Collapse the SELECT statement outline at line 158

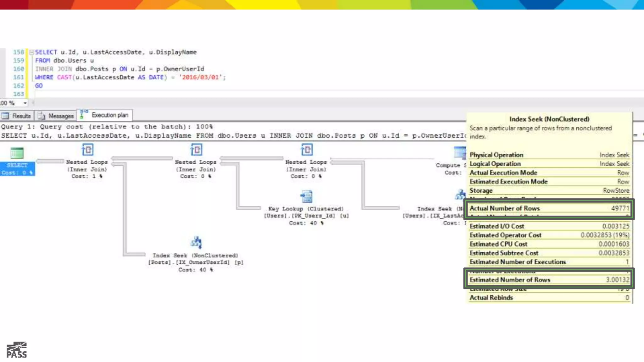(x=32, y=52)
